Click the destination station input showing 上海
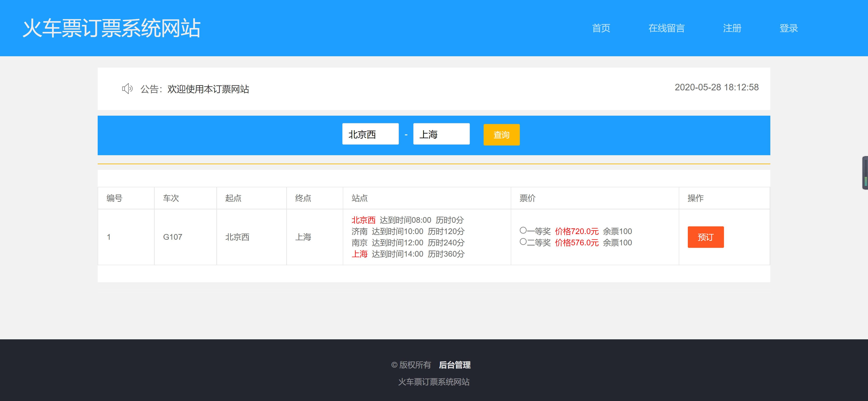This screenshot has width=868, height=401. 441,134
